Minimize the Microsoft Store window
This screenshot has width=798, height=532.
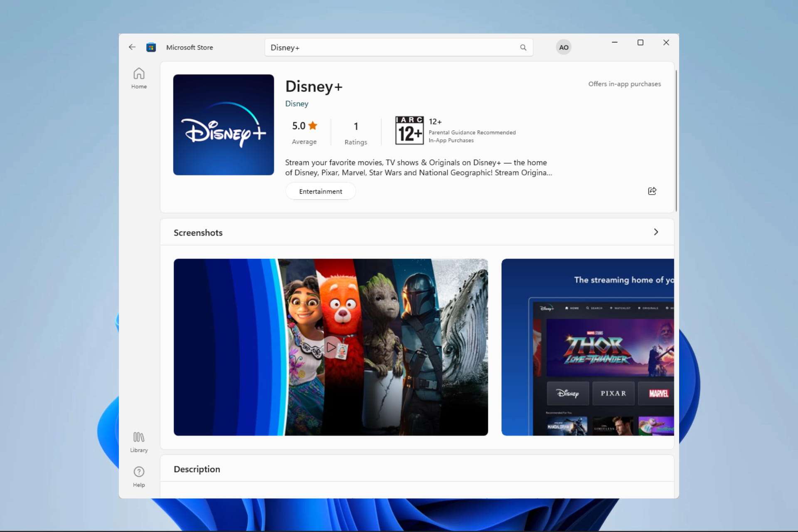[614, 42]
